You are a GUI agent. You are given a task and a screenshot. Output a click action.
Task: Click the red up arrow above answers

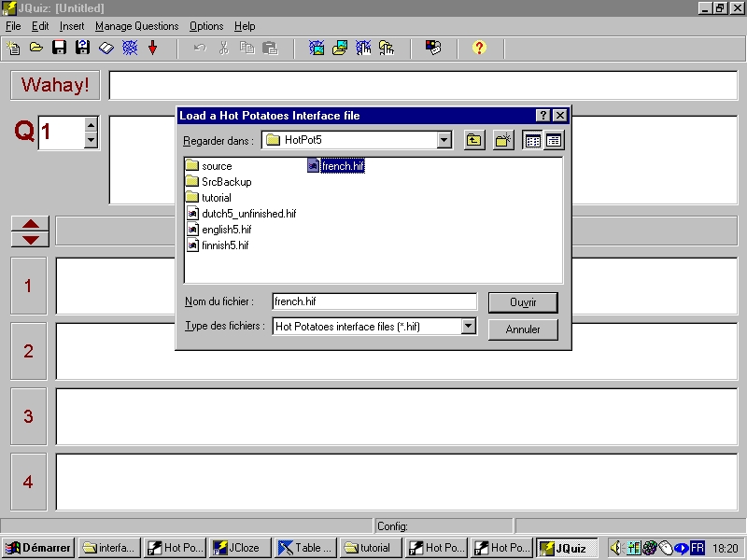(31, 224)
